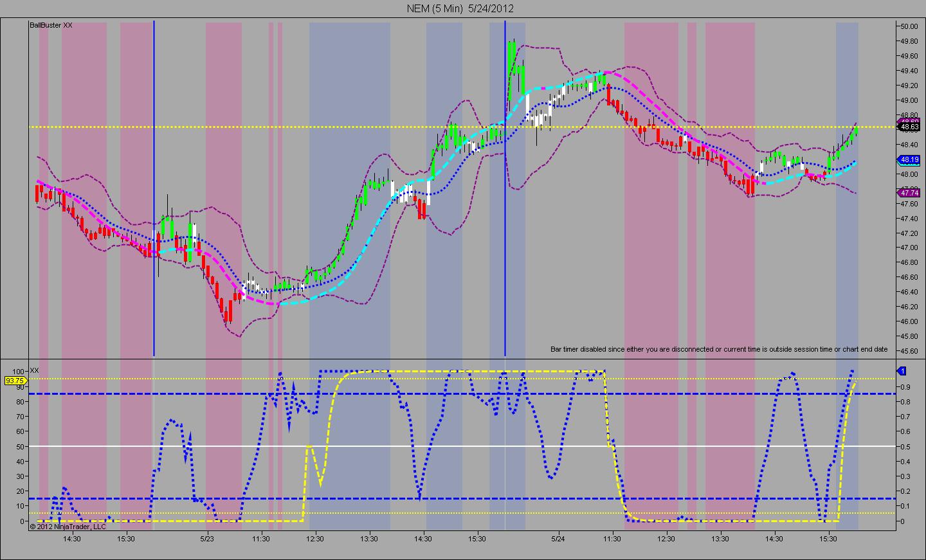The image size is (926, 560).
Task: Click the 45.80 price axis label
Action: tap(909, 336)
